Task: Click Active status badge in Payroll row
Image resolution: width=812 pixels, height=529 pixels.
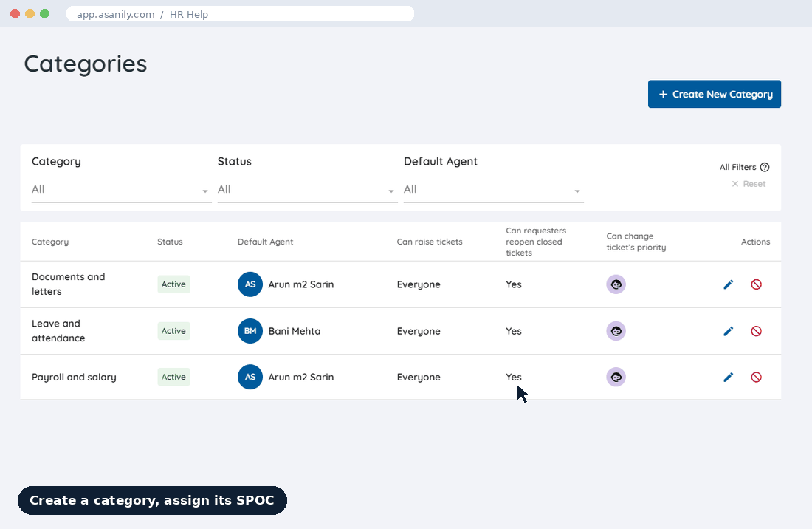Action: 174,378
